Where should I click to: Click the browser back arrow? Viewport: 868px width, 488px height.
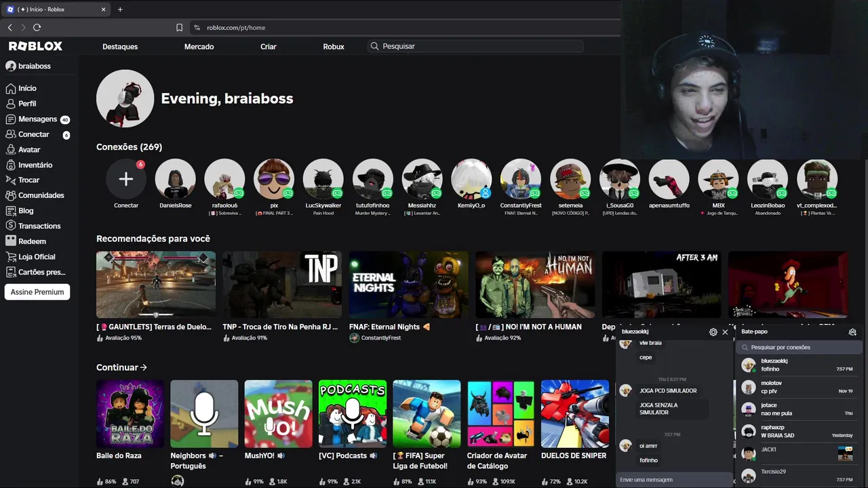tap(9, 27)
